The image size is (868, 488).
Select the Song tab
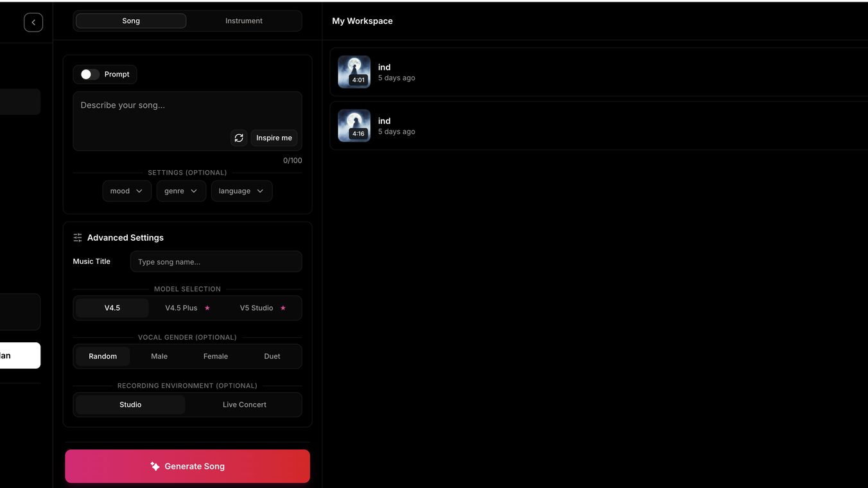click(130, 21)
